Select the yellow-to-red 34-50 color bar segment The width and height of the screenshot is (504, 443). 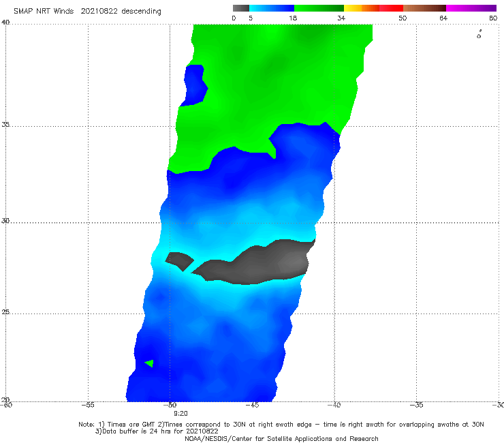373,8
